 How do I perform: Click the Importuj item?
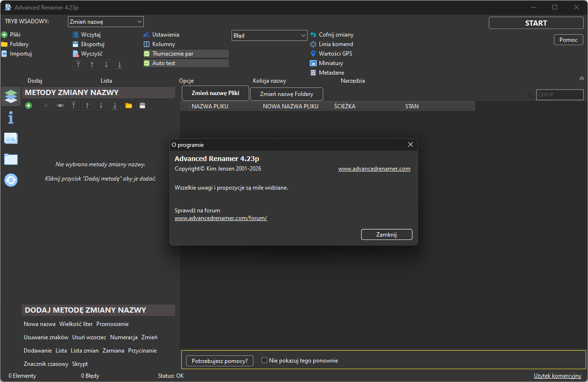point(16,54)
